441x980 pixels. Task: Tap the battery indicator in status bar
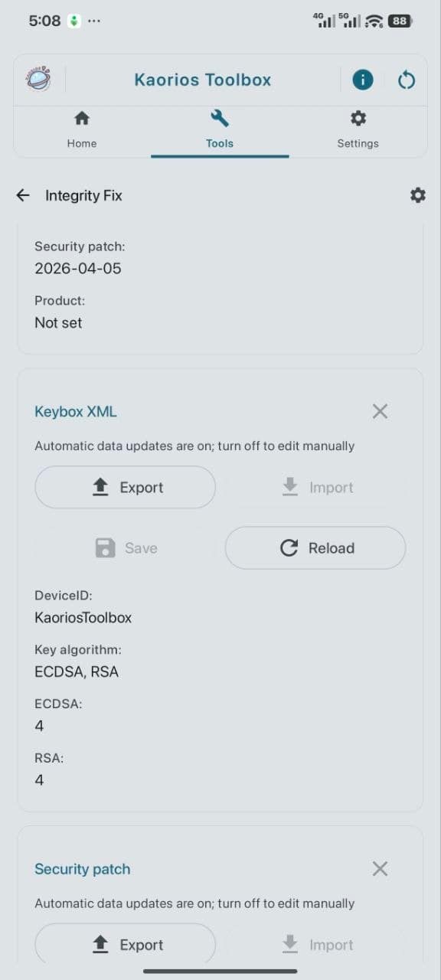coord(400,21)
